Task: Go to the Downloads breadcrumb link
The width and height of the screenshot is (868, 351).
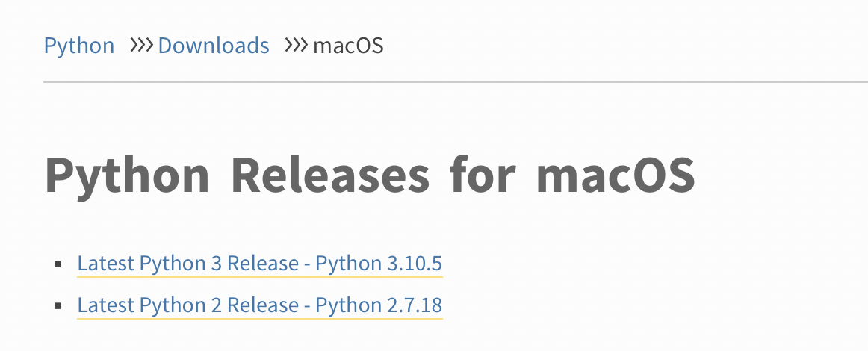Action: point(214,46)
